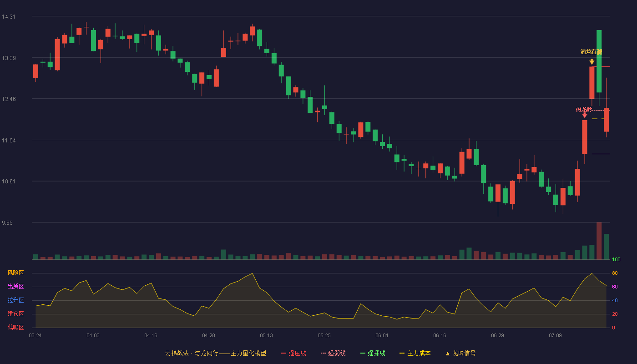Click the red candle under 潜龙在渊 marker
637x364 pixels.
[591, 83]
